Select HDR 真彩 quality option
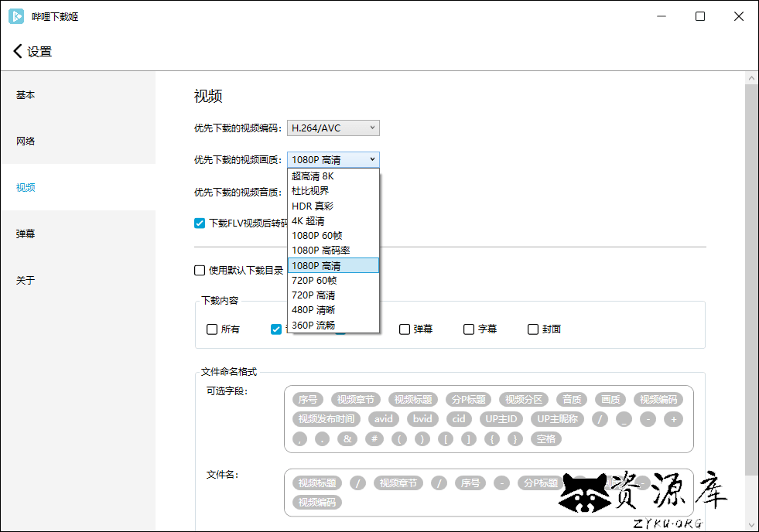This screenshot has height=532, width=759. coord(333,206)
